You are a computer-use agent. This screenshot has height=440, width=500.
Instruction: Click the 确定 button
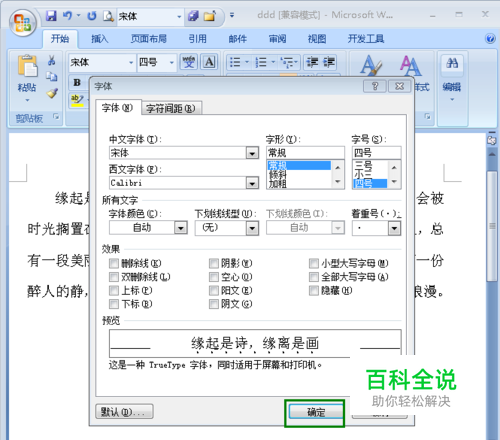pos(316,412)
